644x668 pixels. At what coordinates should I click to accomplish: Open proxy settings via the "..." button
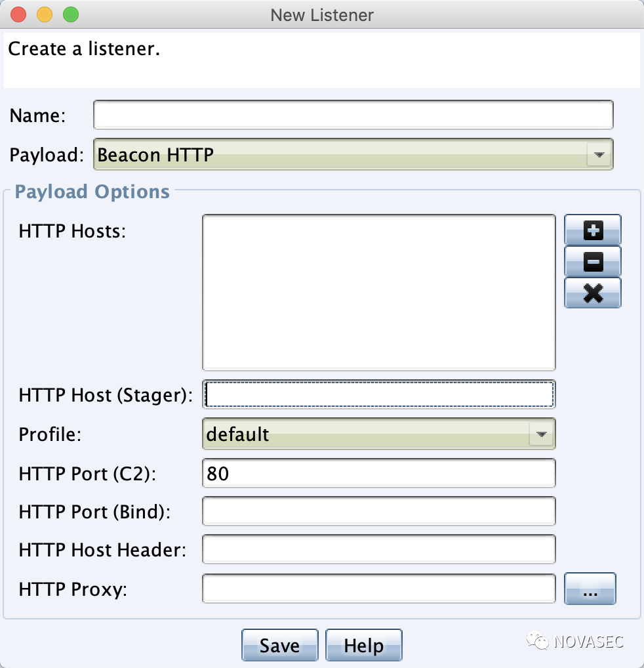click(590, 589)
